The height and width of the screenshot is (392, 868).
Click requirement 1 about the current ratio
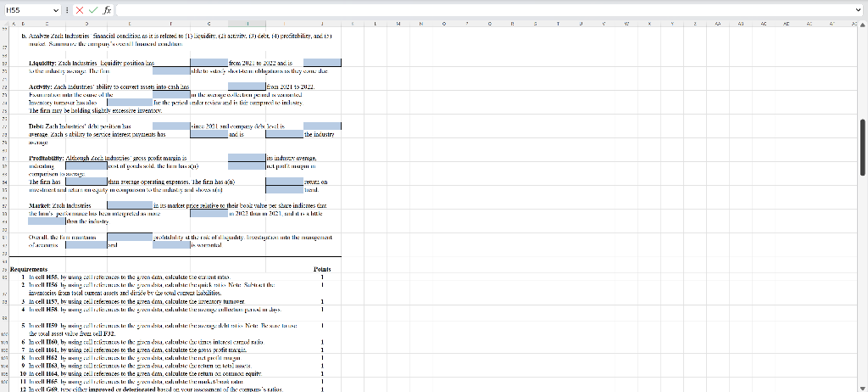pos(128,277)
